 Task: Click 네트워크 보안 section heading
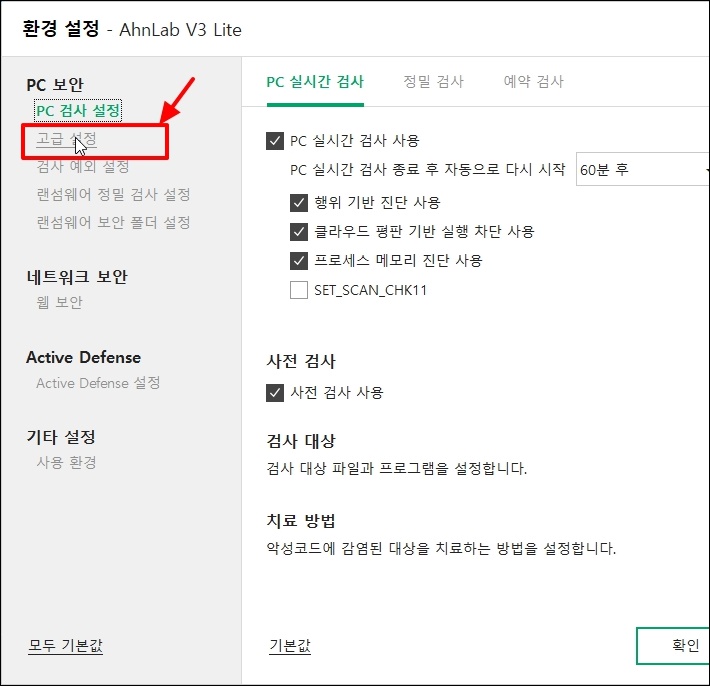coord(77,277)
